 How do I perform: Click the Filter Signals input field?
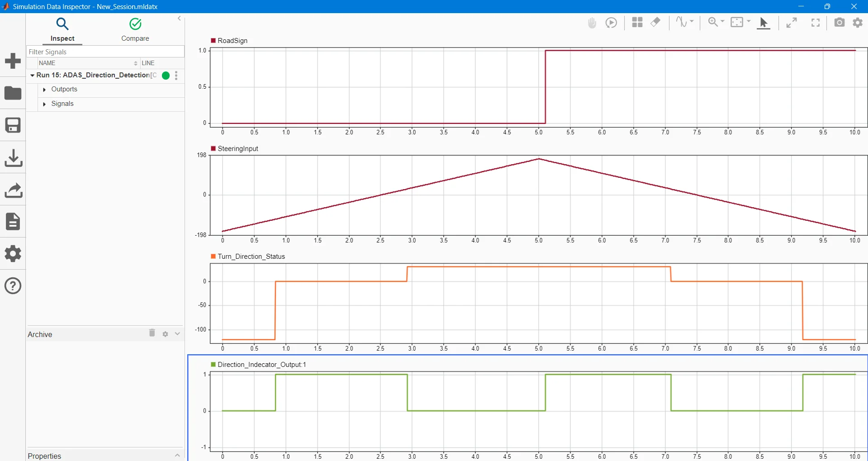(x=105, y=52)
